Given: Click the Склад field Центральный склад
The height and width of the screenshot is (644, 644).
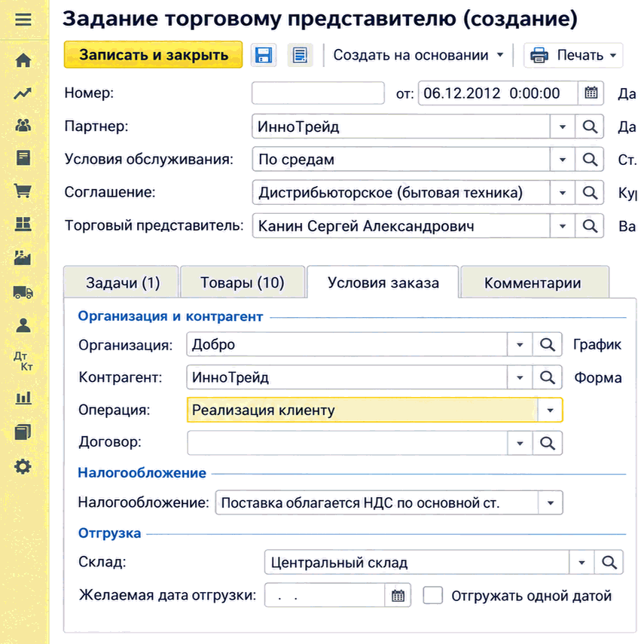Looking at the screenshot, I should coord(417,562).
